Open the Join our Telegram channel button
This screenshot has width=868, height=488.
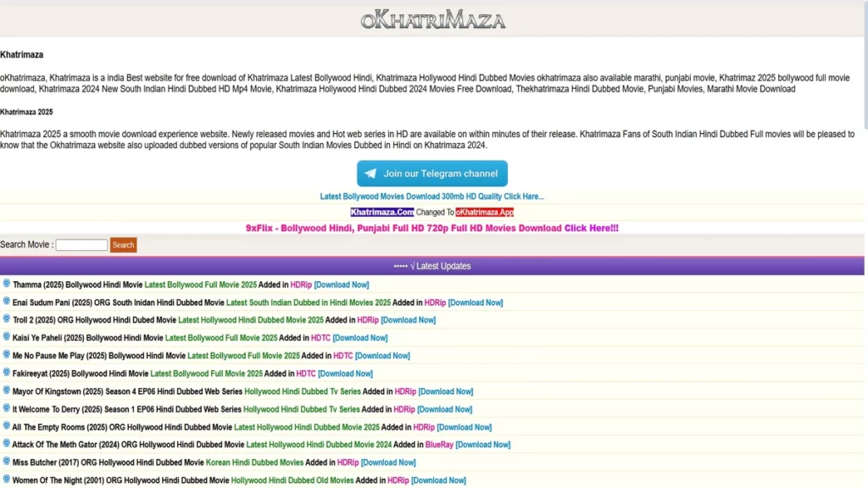point(432,173)
